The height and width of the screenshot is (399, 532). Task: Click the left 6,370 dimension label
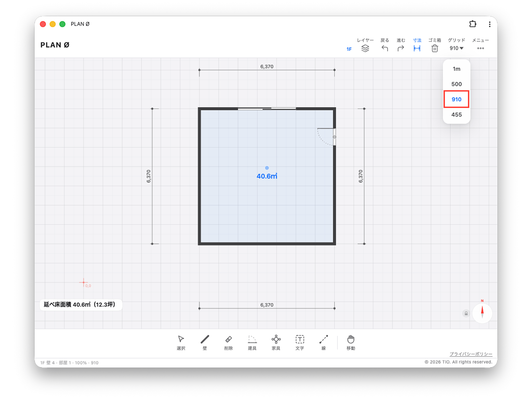click(x=148, y=176)
